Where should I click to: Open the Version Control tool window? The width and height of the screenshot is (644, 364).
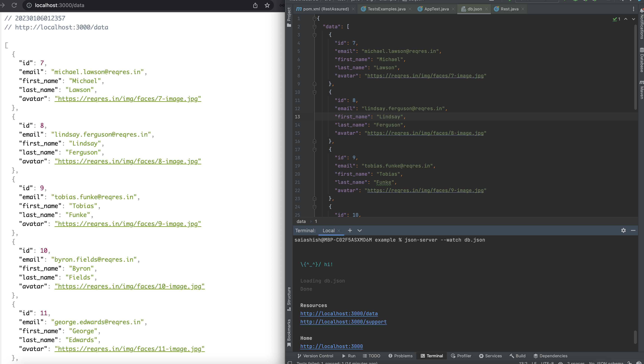click(x=316, y=356)
